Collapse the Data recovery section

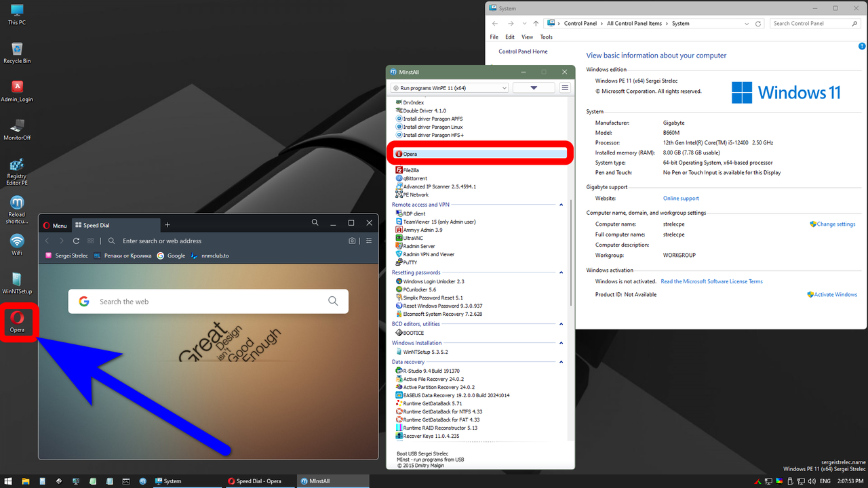pyautogui.click(x=561, y=361)
